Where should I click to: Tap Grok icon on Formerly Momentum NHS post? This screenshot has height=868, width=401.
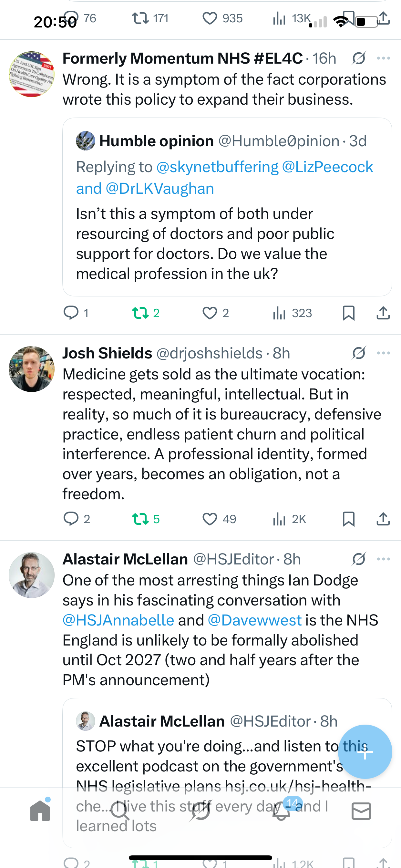pos(358,58)
